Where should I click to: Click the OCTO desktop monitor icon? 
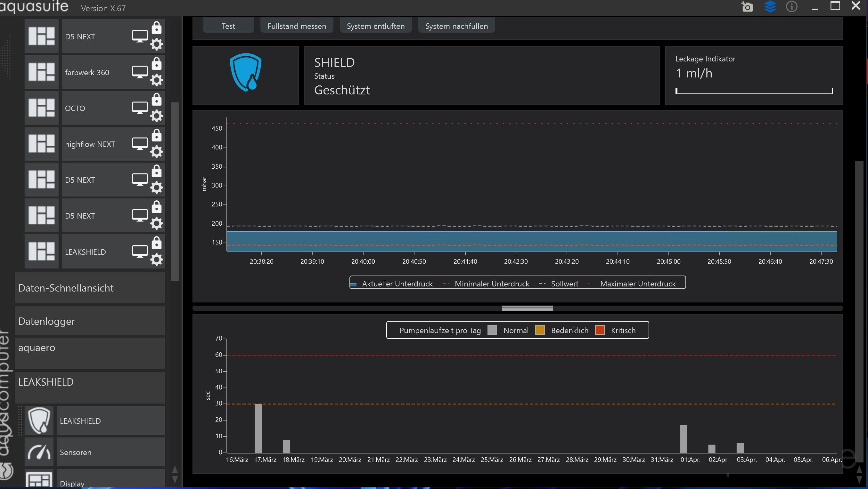pos(140,108)
